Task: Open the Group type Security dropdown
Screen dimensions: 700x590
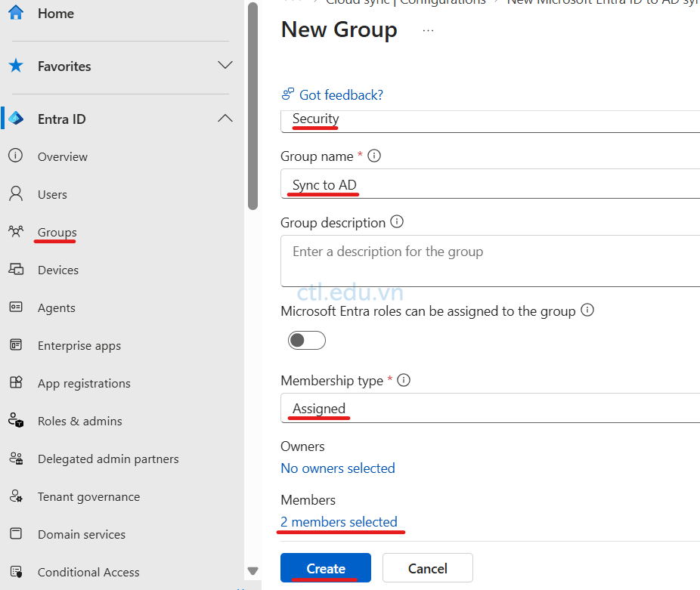Action: click(x=490, y=122)
